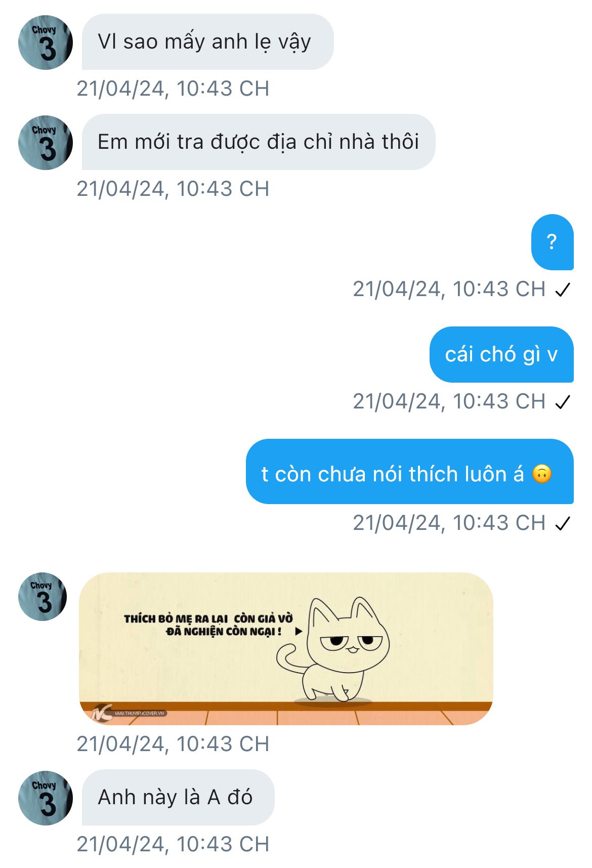This screenshot has width=592, height=868.
Task: Open sender avatar beside the cat image
Action: tap(43, 597)
